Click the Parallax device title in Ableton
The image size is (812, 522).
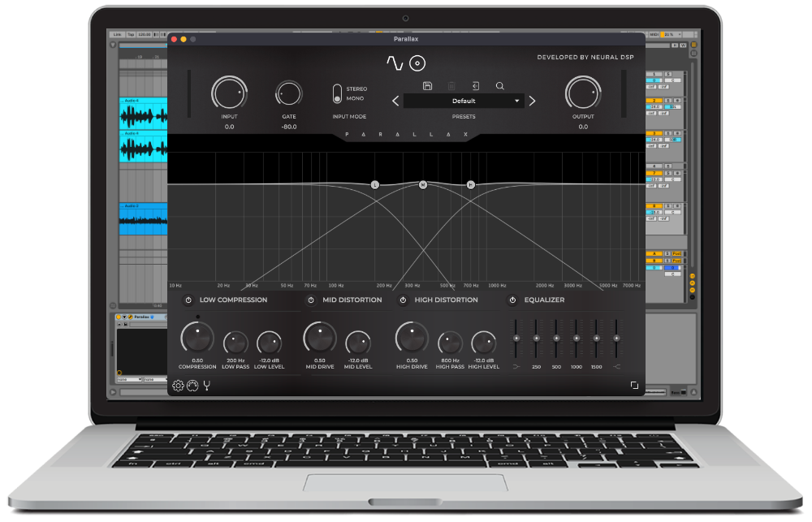pyautogui.click(x=142, y=317)
